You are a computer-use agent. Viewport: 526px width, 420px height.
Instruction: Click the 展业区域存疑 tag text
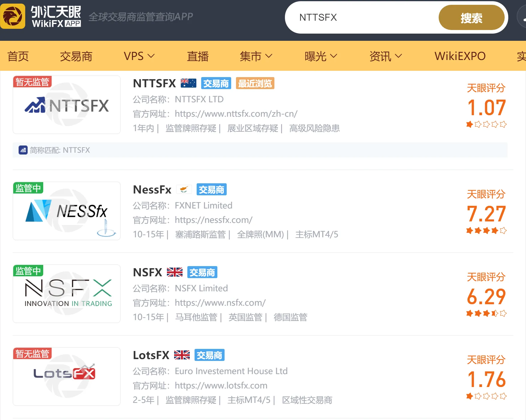coord(252,128)
